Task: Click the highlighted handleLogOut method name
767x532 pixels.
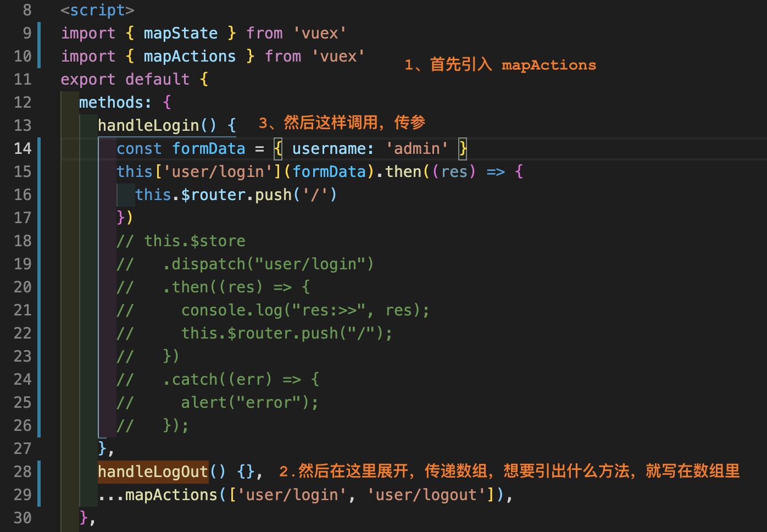Action: (153, 472)
